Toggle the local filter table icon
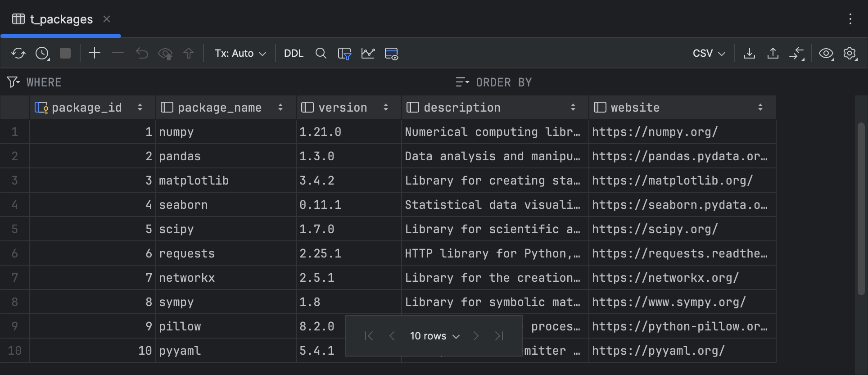 click(344, 54)
